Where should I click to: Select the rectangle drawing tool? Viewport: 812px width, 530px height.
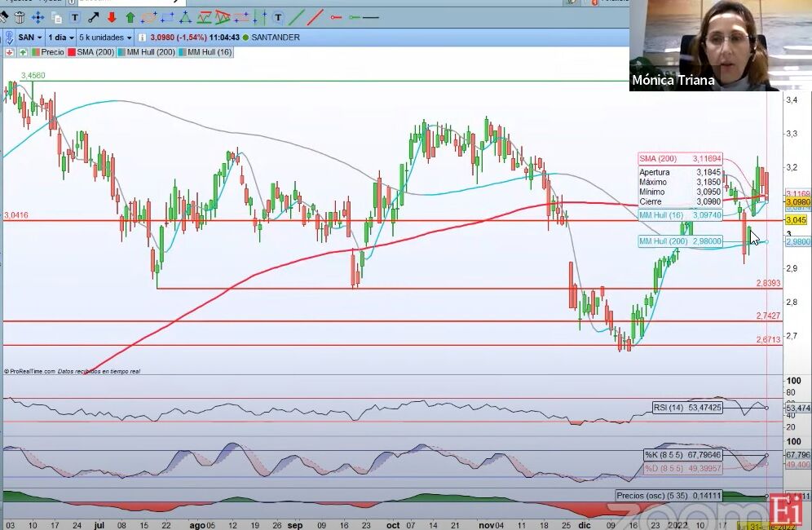[167, 18]
